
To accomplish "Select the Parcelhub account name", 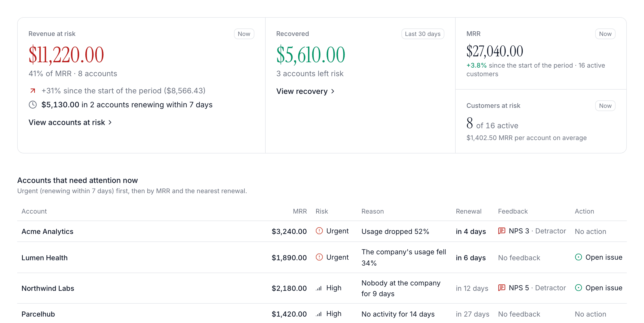I will pyautogui.click(x=38, y=314).
